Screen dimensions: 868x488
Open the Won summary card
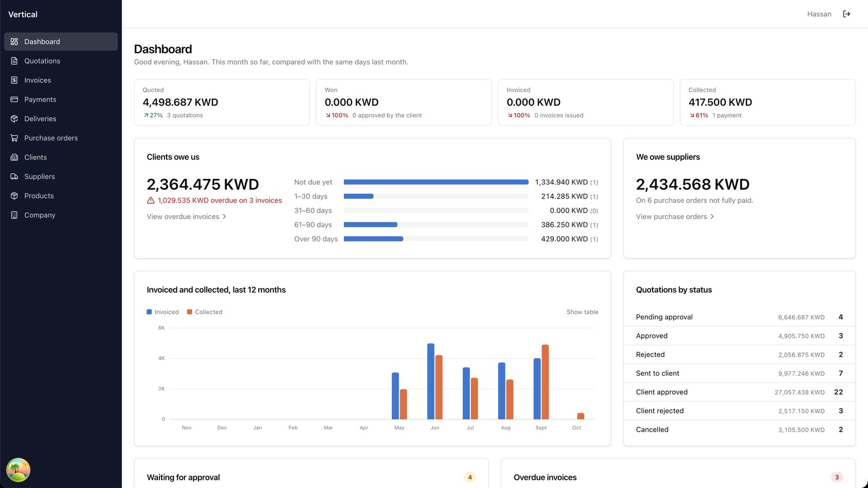[404, 102]
